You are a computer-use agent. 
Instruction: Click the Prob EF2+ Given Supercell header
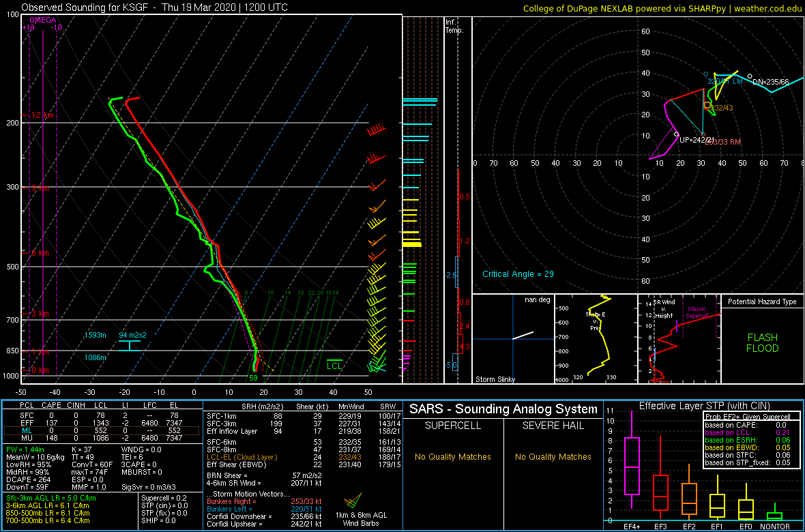click(748, 416)
